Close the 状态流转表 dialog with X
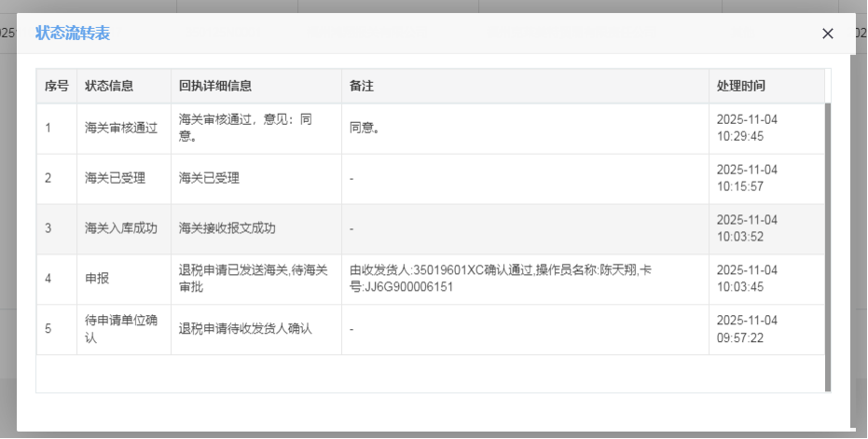The image size is (868, 439). point(827,34)
